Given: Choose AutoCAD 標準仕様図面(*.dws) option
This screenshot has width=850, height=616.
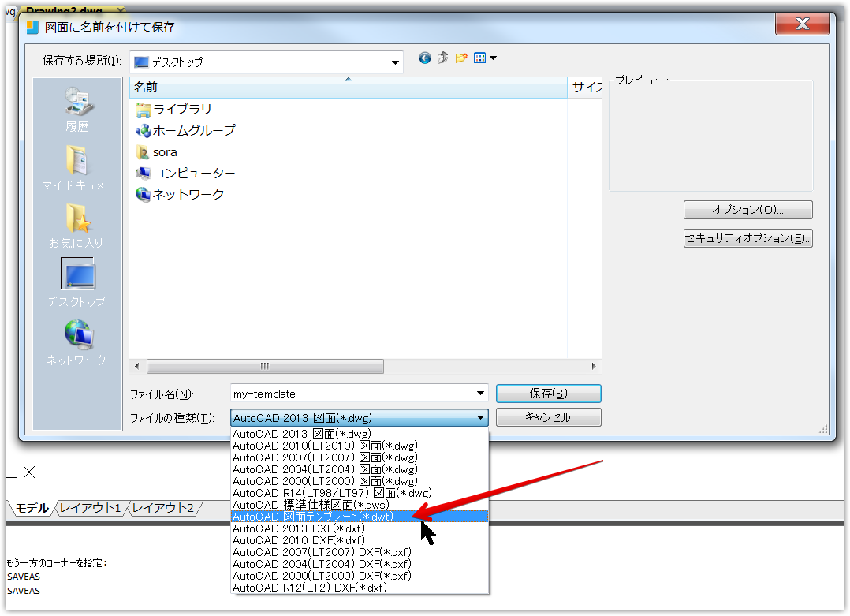Looking at the screenshot, I should [360, 505].
